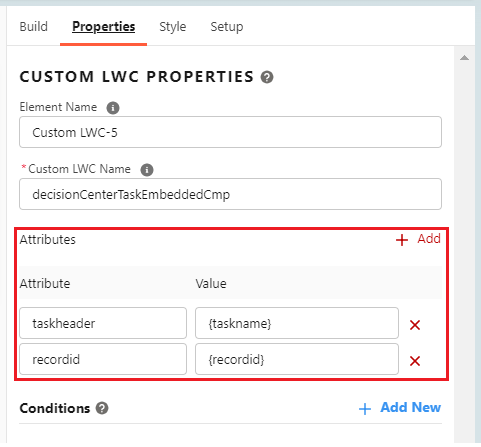
Task: Click the plus icon beside Add
Action: point(402,240)
